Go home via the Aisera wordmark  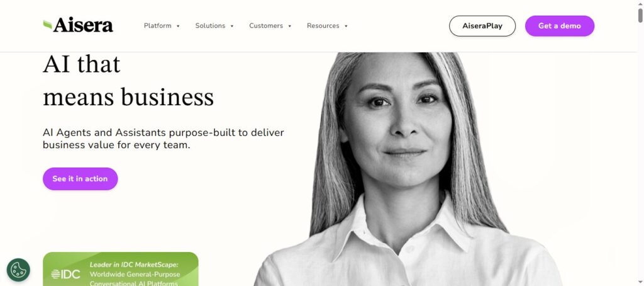tap(83, 25)
